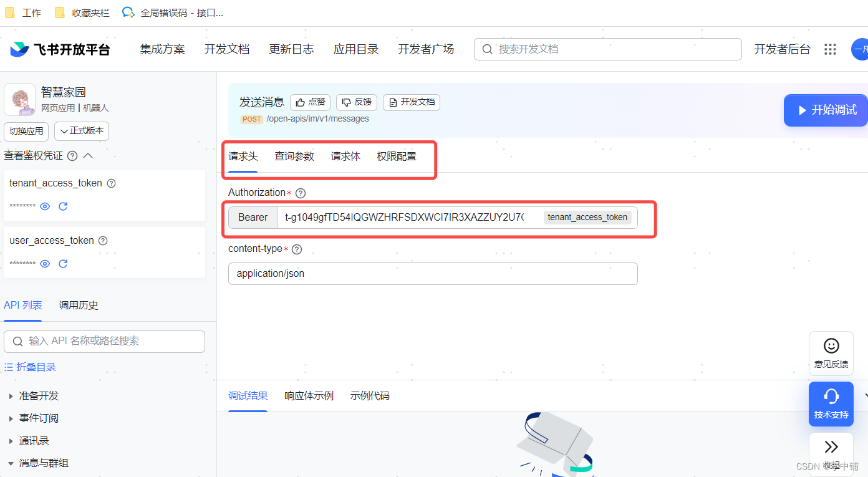Click the Feishu Open Platform logo
868x477 pixels.
[x=60, y=49]
